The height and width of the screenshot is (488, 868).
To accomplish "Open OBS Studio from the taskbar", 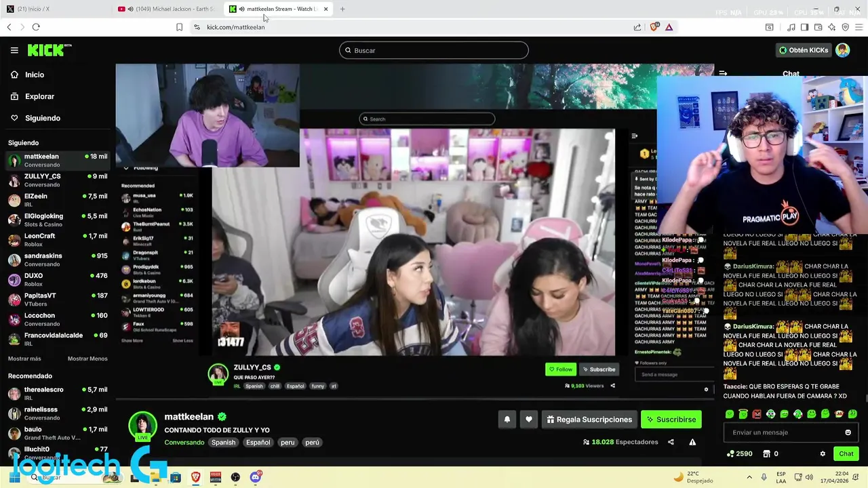I will pos(235,477).
